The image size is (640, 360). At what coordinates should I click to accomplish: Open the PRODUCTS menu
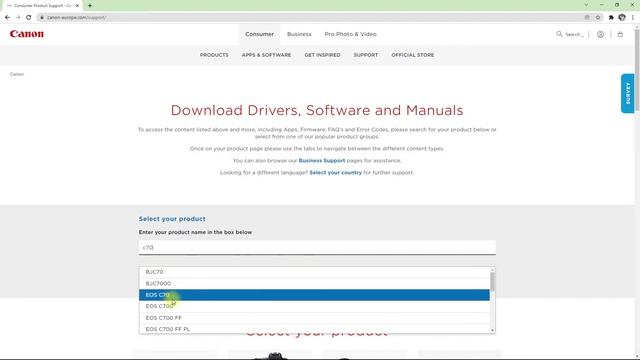(214, 55)
